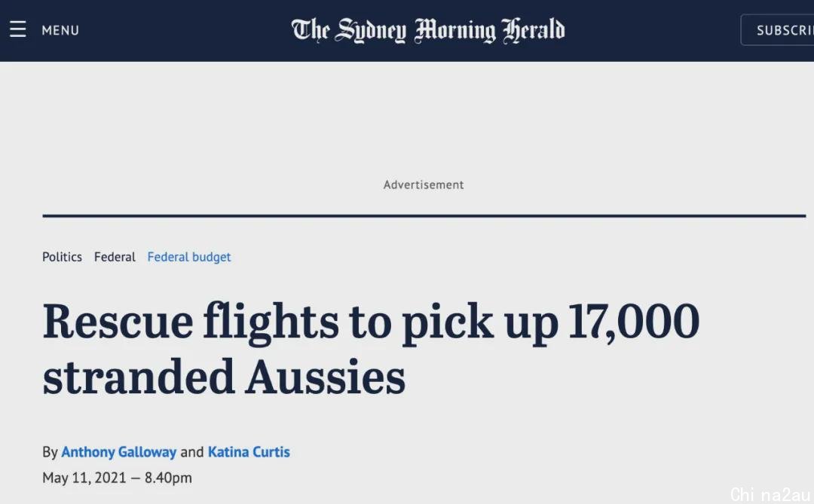The image size is (814, 504).
Task: Open the Federal breadcrumb link
Action: pos(115,257)
